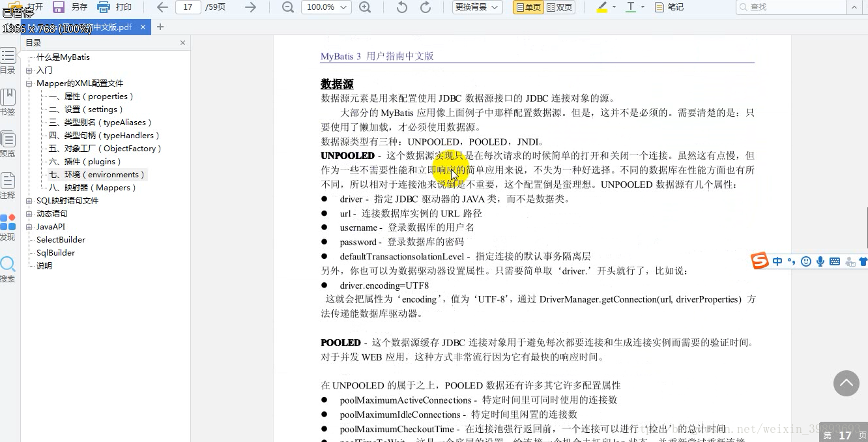Open the Preview (预览) thumbnails panel

tap(8, 145)
